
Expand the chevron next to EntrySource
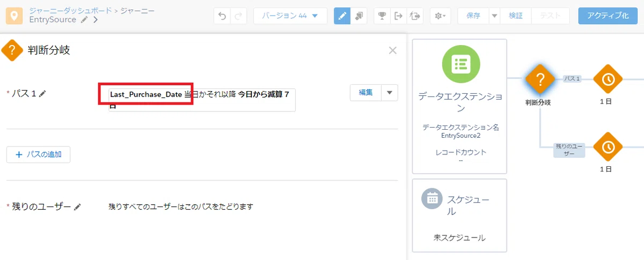[96, 20]
